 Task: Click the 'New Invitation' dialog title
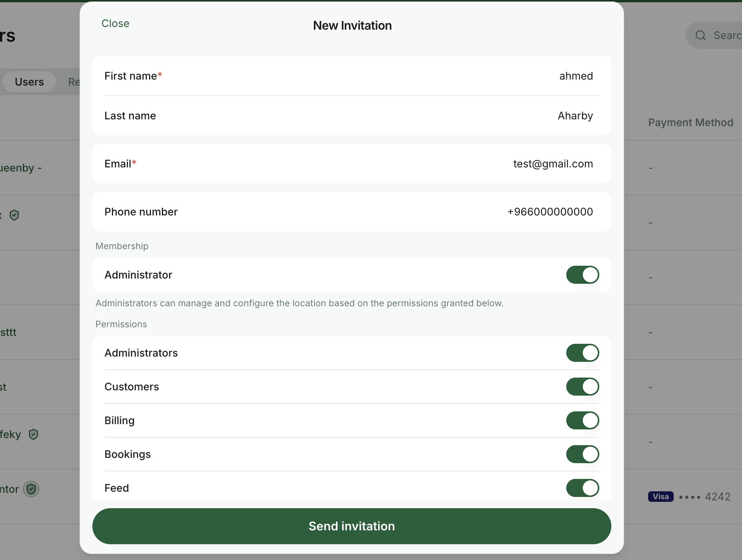click(x=352, y=26)
